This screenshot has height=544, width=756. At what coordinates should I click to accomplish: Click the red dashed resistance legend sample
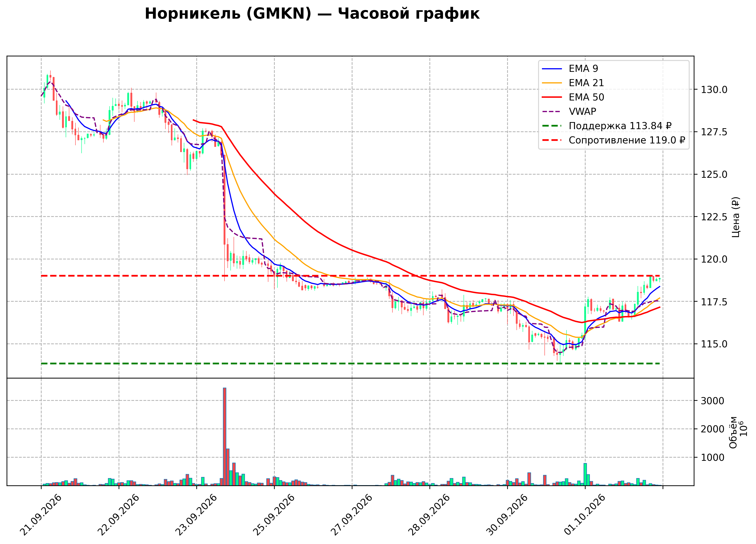pos(552,140)
